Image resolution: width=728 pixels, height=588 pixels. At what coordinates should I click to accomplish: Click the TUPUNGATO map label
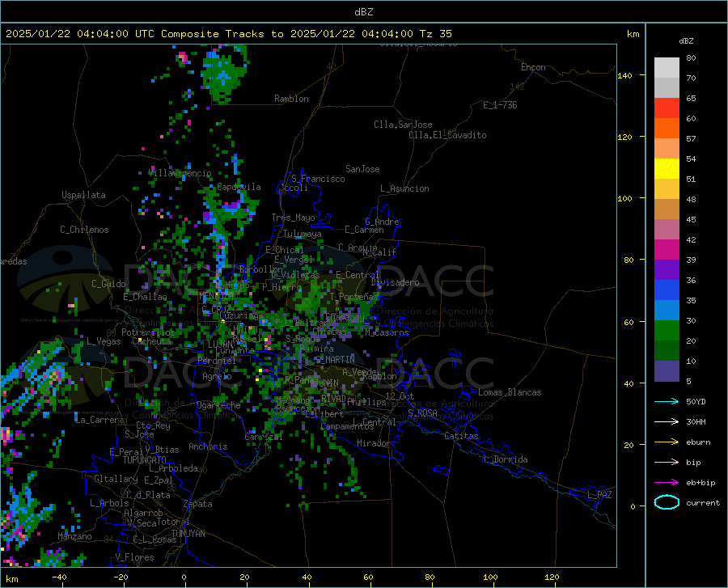coord(145,460)
